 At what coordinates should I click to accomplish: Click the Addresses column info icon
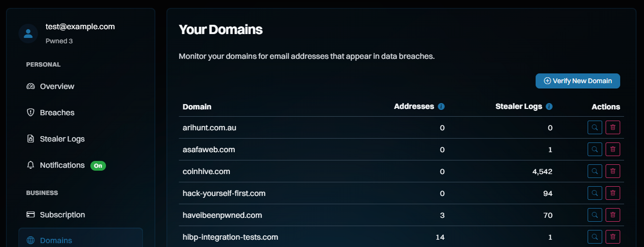441,106
